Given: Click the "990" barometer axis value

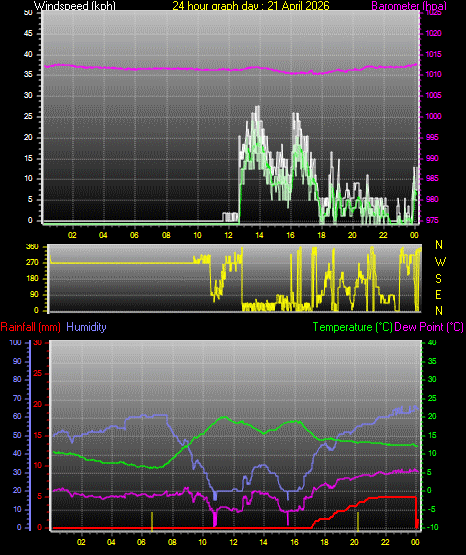Looking at the screenshot, I should coord(432,158).
